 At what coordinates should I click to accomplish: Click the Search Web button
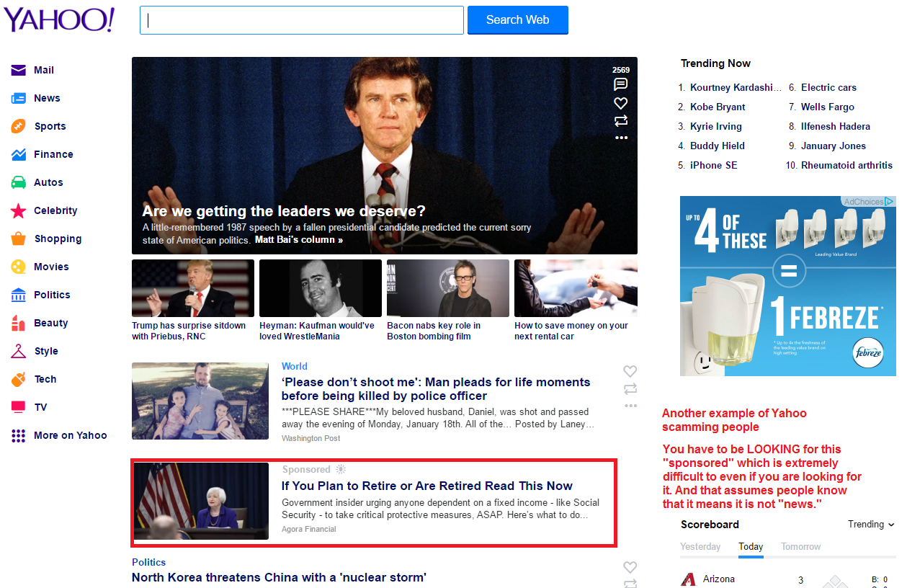point(518,20)
